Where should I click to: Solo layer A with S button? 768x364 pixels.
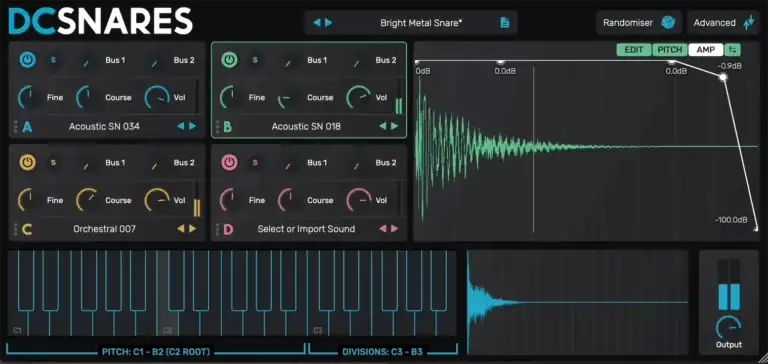(53, 60)
